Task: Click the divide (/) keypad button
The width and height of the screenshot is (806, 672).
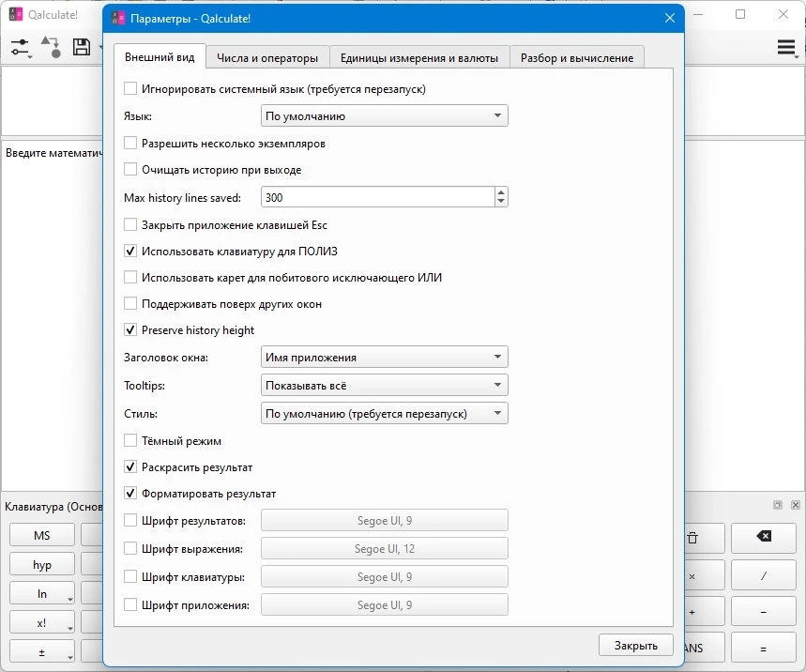Action: pos(764,575)
